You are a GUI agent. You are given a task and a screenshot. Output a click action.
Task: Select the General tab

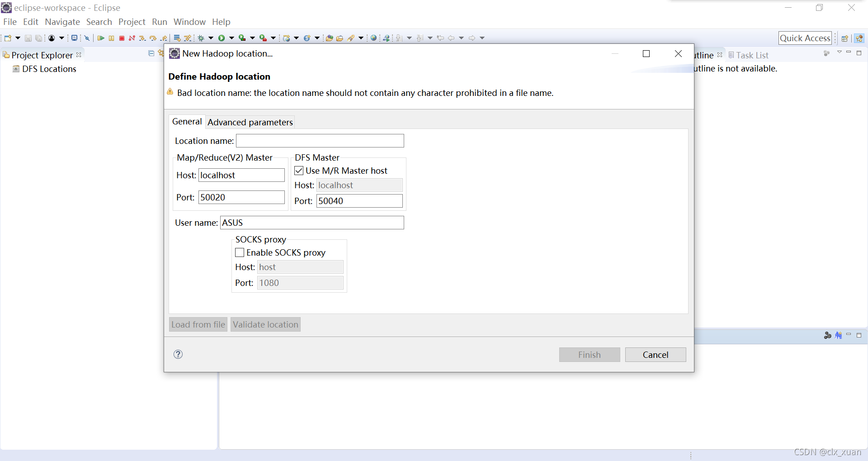(187, 121)
